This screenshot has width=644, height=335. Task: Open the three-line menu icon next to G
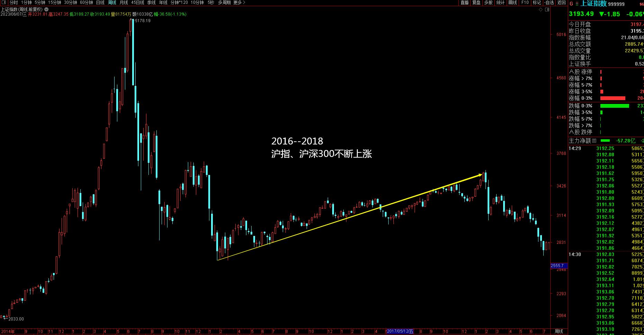(577, 4)
